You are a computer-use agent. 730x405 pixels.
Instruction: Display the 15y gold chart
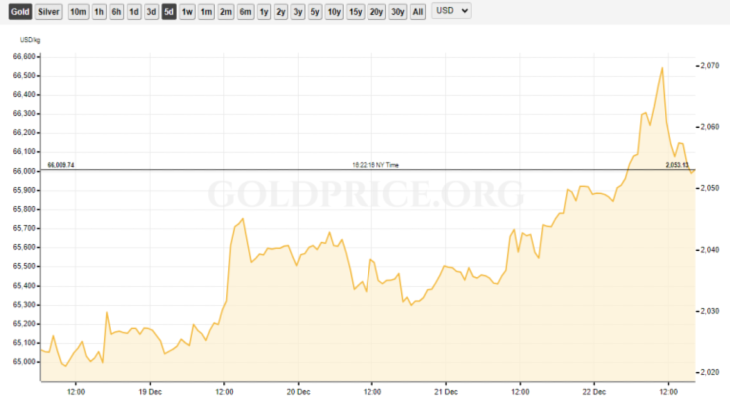click(x=356, y=12)
